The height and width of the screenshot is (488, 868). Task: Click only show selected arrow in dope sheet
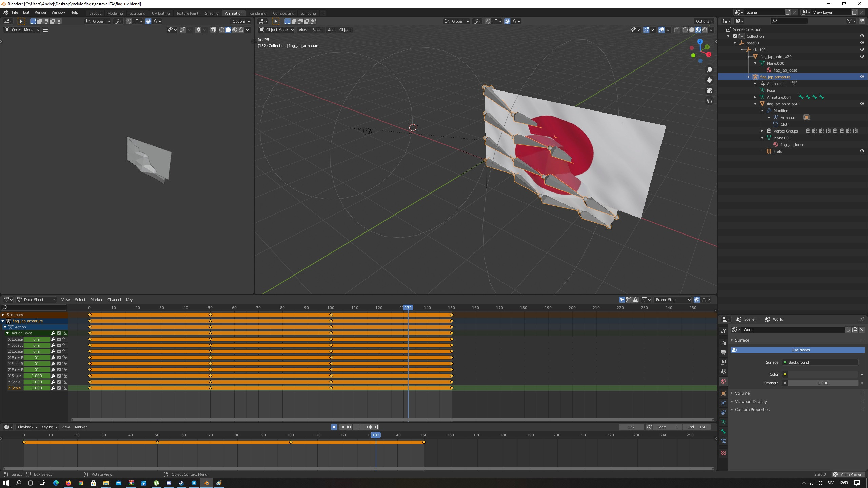coord(622,300)
